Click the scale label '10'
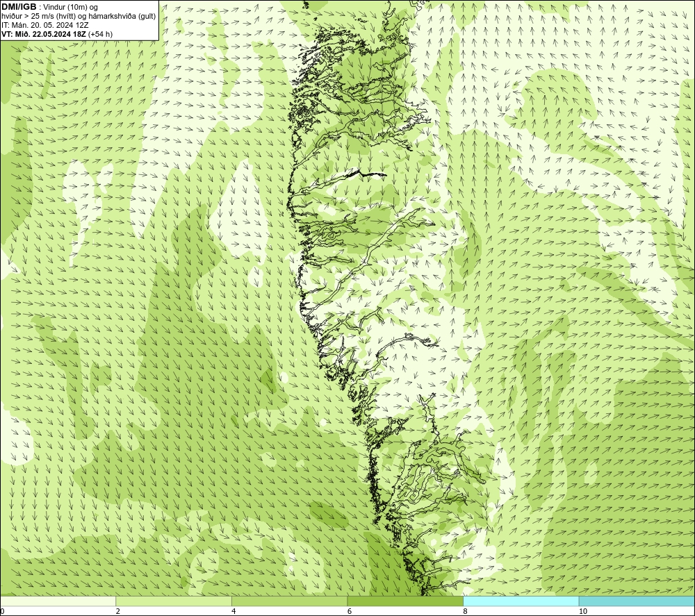Screen dimensions: 695x616 pyautogui.click(x=583, y=611)
